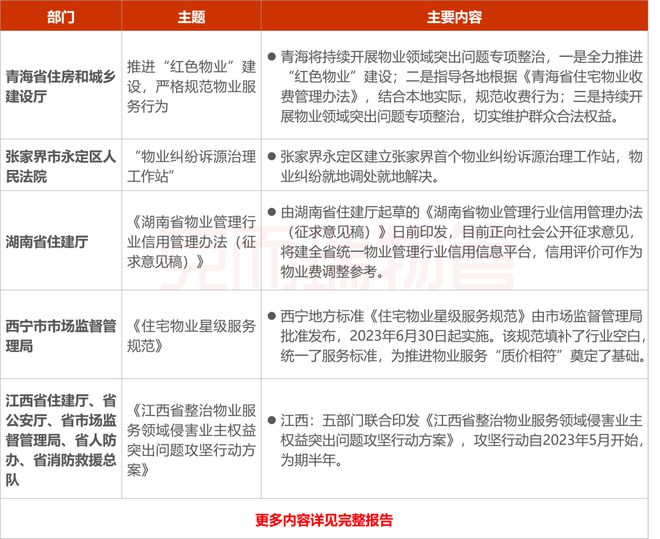This screenshot has width=660, height=539.
Task: Select the 江西省住建厅、省公安厅 department cell
Action: point(61,440)
